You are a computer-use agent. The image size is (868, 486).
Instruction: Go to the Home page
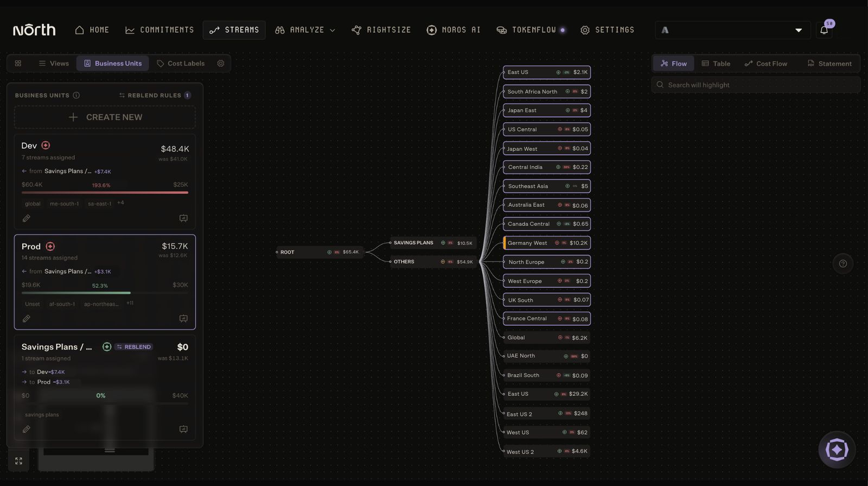(92, 30)
